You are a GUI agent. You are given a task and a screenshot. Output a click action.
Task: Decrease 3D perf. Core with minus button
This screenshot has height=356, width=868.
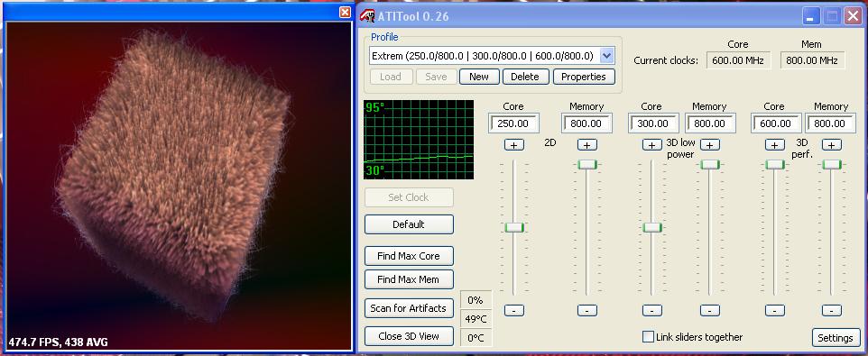point(774,310)
